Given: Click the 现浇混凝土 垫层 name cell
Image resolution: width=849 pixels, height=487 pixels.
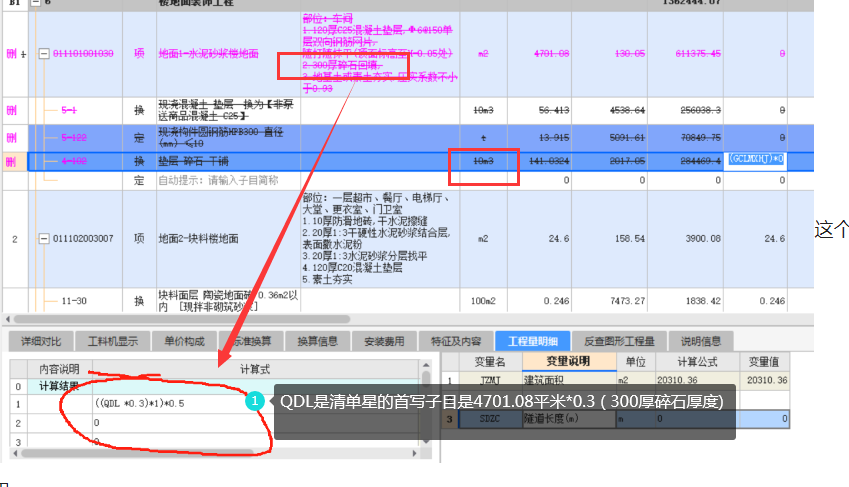Looking at the screenshot, I should [x=228, y=111].
